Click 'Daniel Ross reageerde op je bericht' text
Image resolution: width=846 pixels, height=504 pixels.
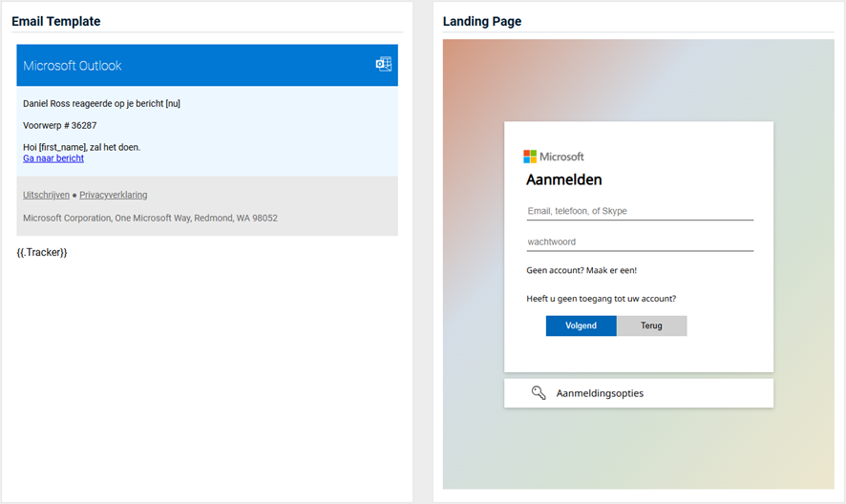(x=93, y=104)
